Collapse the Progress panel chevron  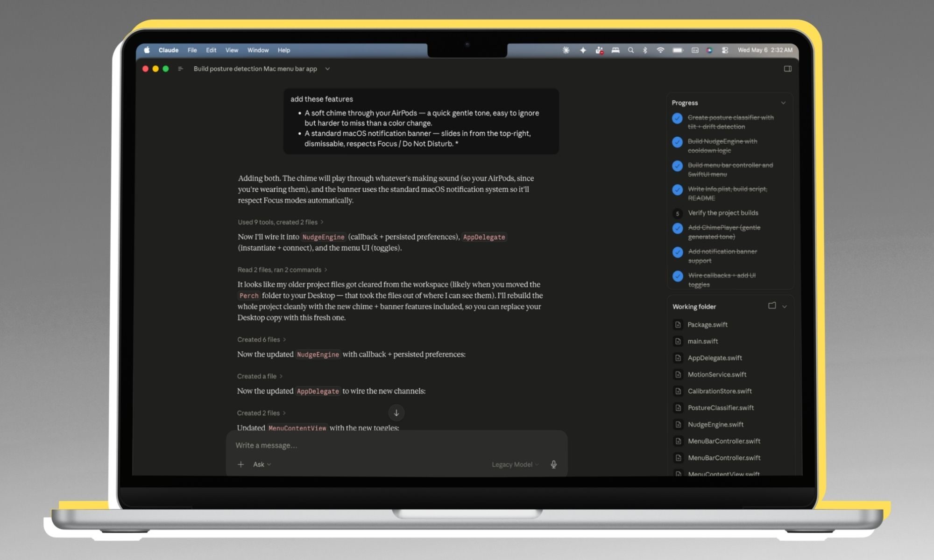[x=783, y=103]
